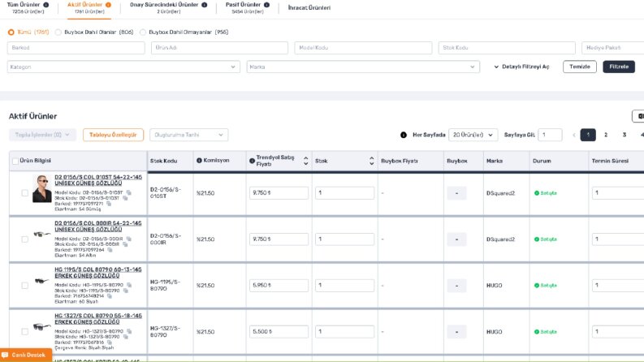This screenshot has width=644, height=362.
Task: Copy model code D2-0156/S-000IR
Action: tap(128, 239)
